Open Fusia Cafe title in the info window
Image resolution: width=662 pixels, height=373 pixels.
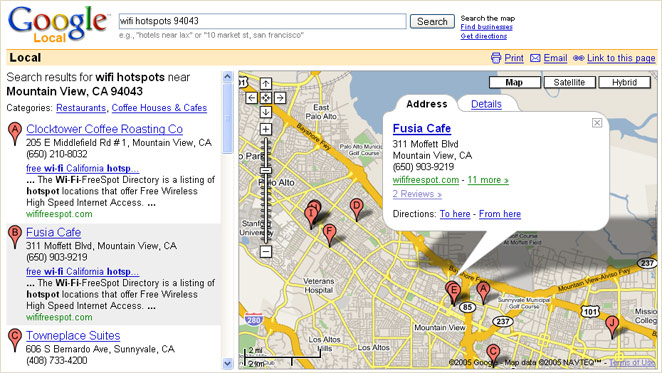[422, 128]
